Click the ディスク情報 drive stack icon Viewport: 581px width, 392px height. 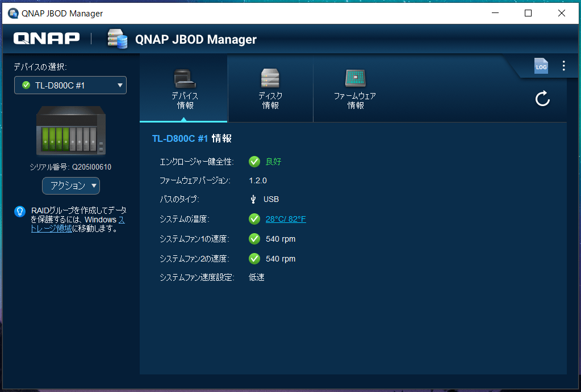(x=270, y=78)
